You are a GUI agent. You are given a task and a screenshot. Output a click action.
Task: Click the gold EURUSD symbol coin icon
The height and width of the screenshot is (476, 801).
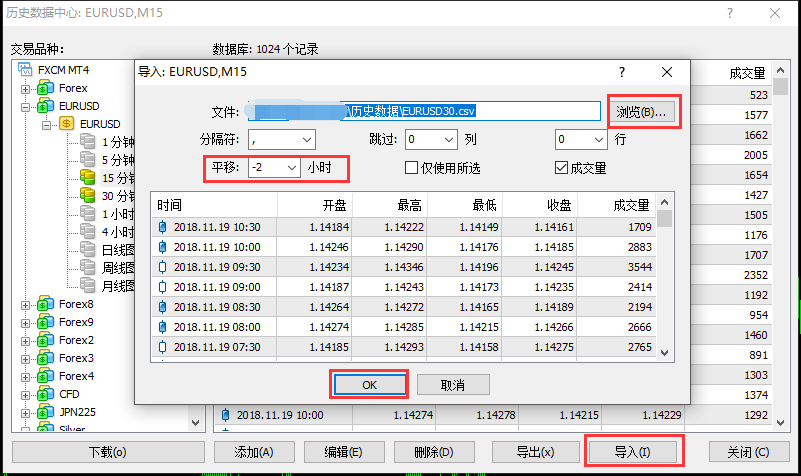67,124
